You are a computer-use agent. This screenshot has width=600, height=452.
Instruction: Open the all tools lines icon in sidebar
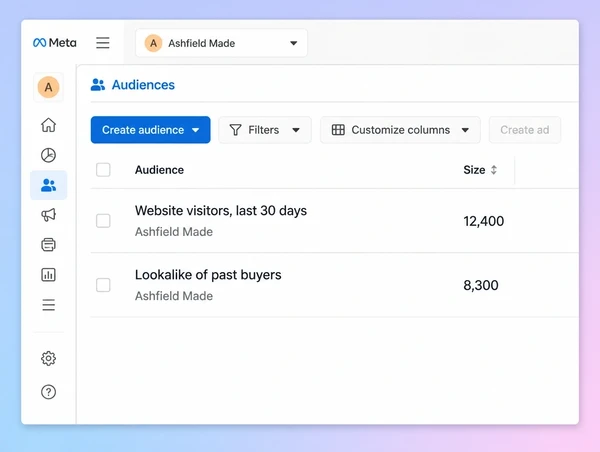tap(48, 305)
